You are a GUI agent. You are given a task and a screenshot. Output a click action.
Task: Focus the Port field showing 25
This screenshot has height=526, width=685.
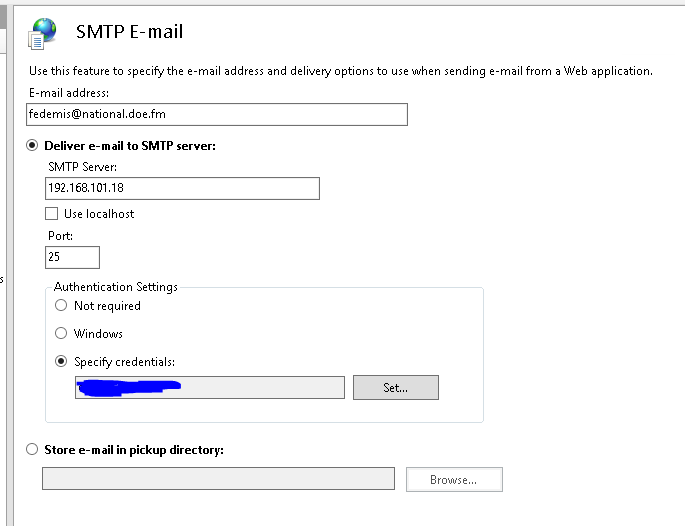coord(73,258)
